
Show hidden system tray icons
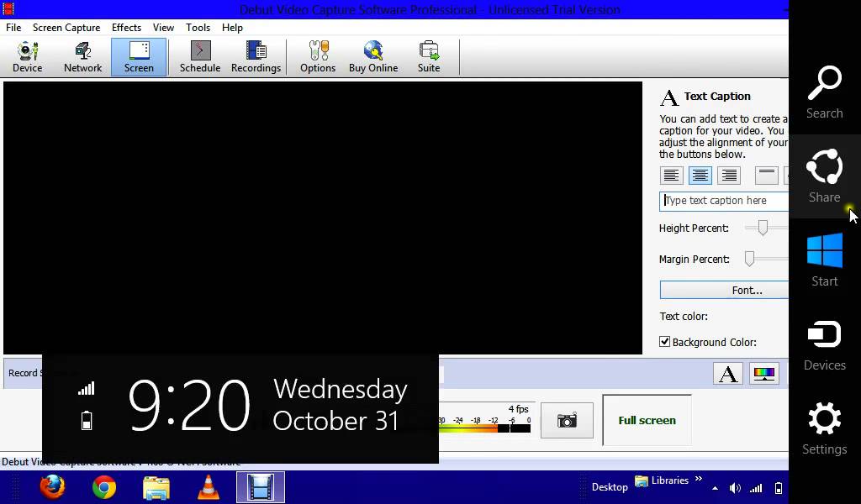pyautogui.click(x=715, y=487)
